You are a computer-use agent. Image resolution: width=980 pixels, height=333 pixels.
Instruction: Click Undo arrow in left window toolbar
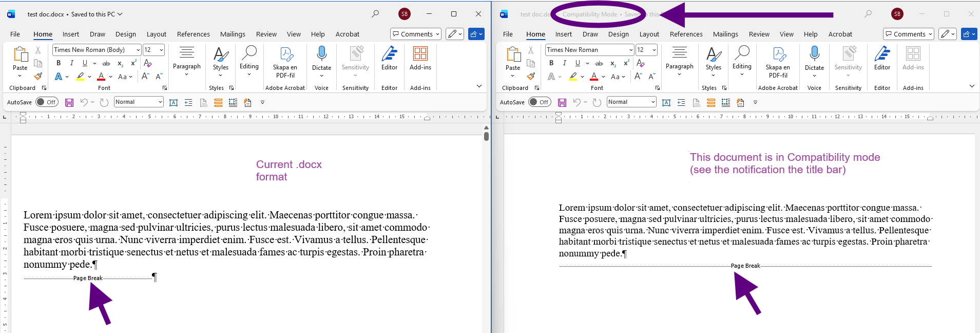pyautogui.click(x=84, y=102)
